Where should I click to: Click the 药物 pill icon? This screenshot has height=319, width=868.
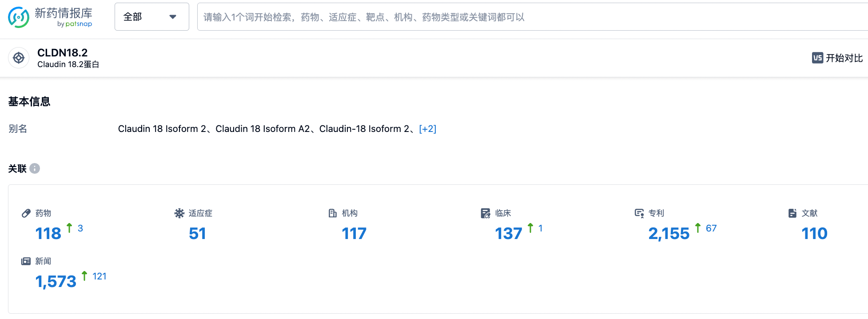click(26, 213)
